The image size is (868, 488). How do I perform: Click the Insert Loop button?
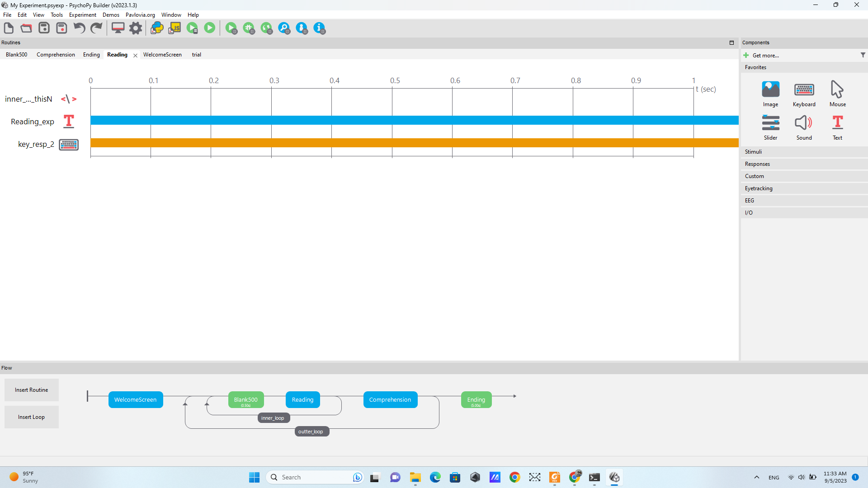point(31,417)
